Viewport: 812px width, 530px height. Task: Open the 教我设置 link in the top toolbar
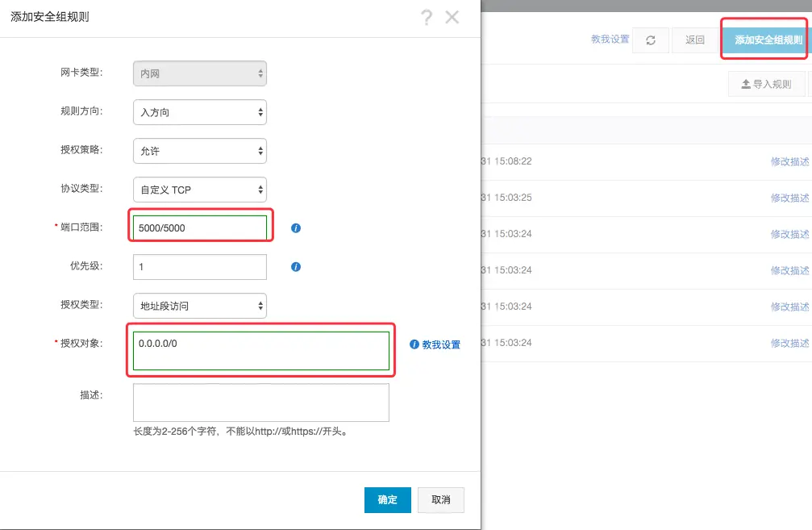[x=610, y=40]
